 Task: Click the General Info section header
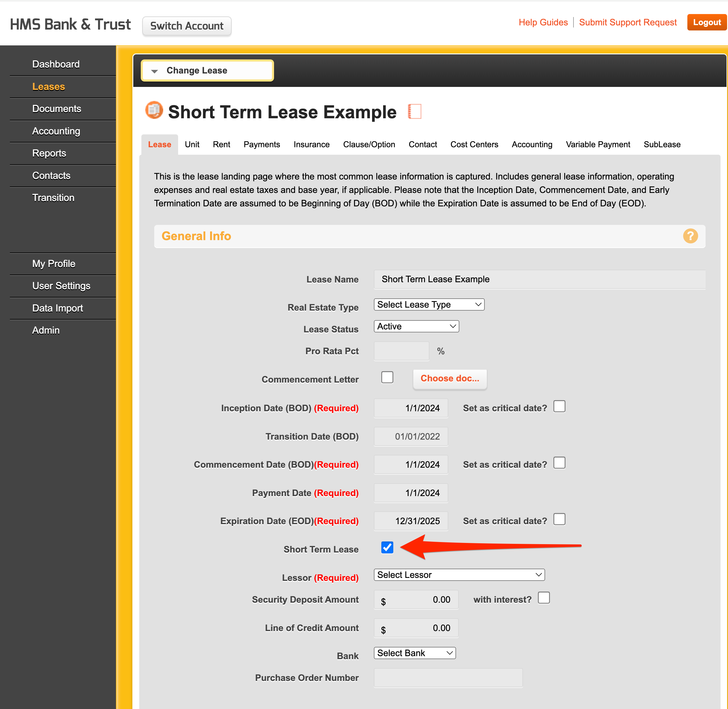(429, 236)
